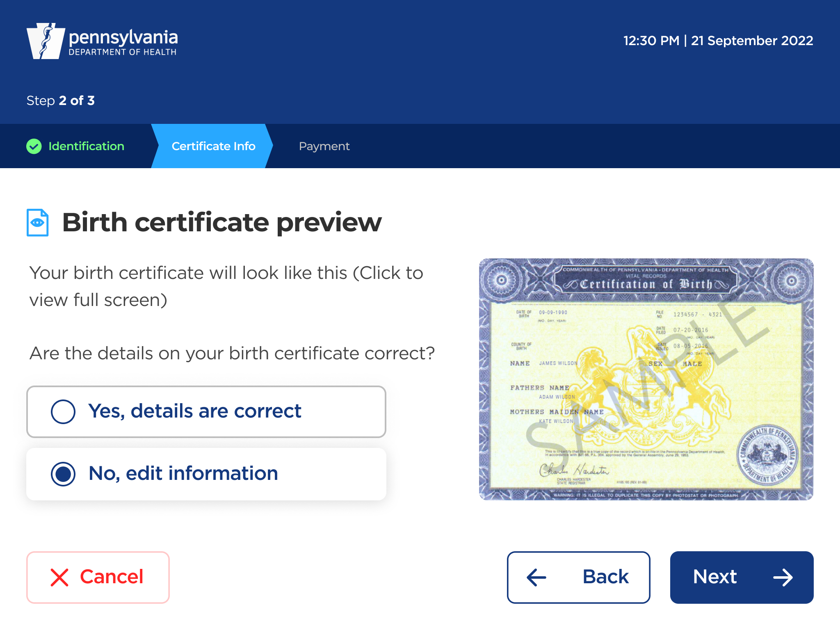Go to the Identification step tab
Viewport: 840px width, 630px height.
pyautogui.click(x=86, y=146)
